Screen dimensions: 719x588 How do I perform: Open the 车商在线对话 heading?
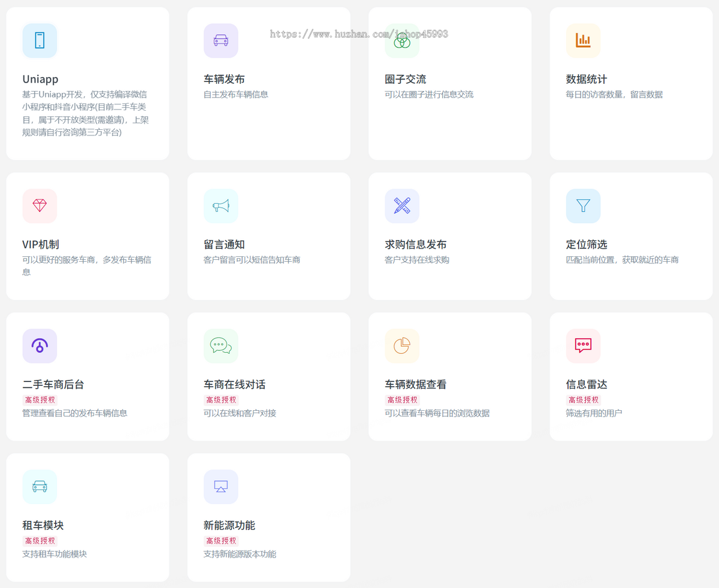[234, 384]
